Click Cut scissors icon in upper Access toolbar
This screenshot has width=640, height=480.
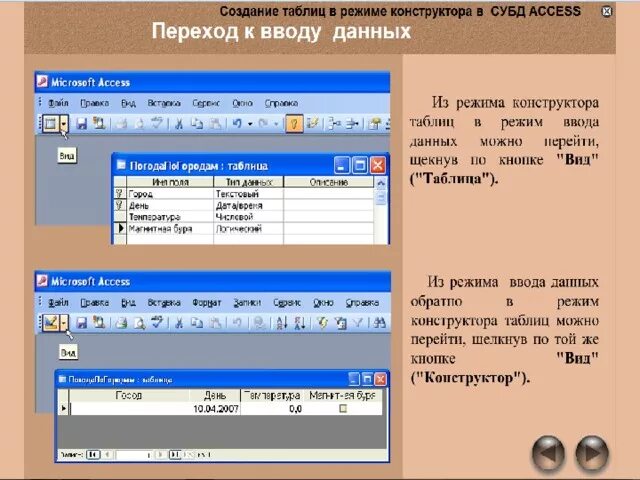179,124
